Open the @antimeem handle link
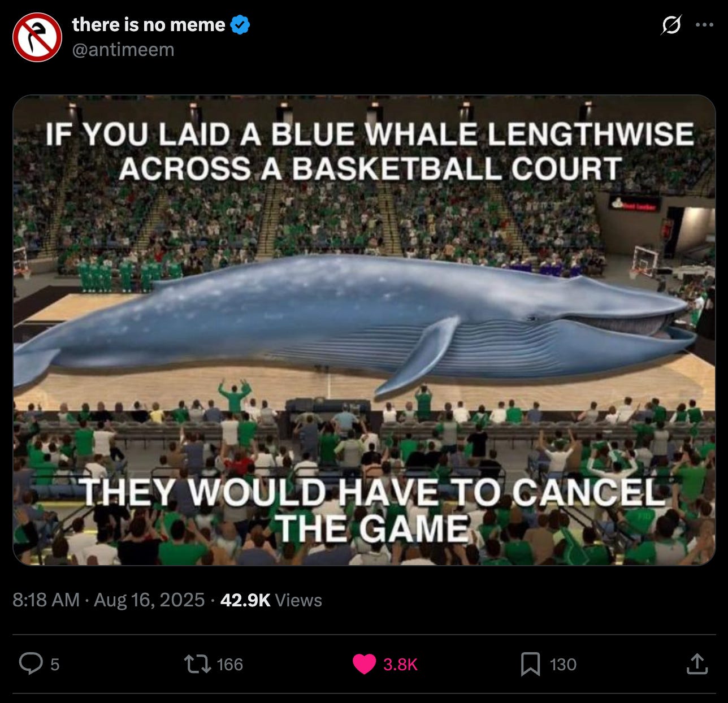Image resolution: width=728 pixels, height=703 pixels. coord(123,50)
